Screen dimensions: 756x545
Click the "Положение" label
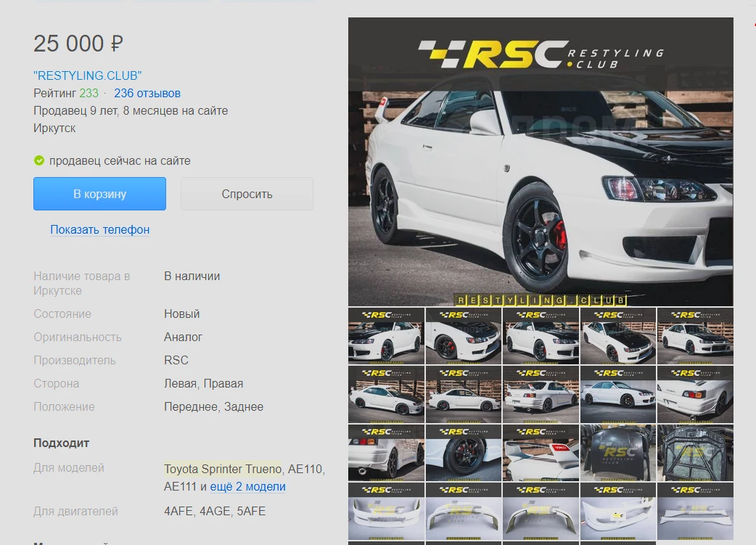coord(64,406)
